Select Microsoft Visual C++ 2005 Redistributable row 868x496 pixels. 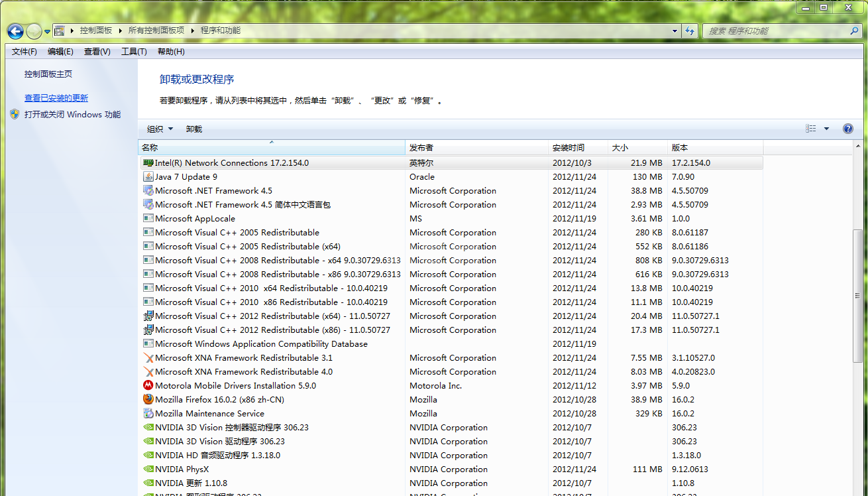451,232
